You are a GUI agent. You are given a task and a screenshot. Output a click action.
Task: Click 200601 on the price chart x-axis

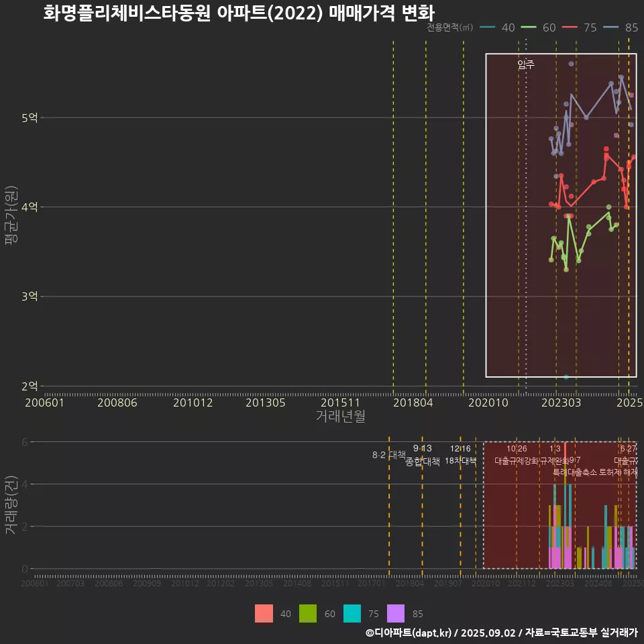(x=44, y=402)
